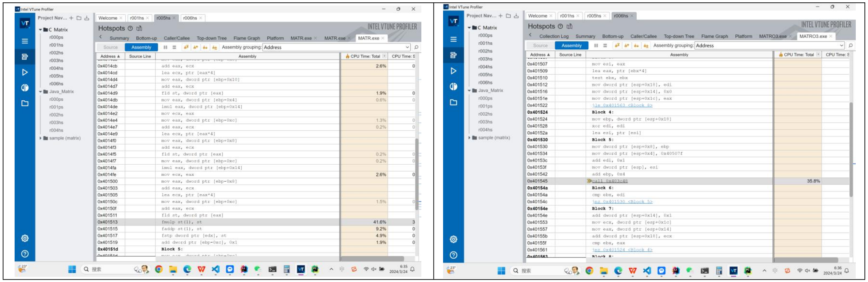Screen dimensions: 868x282
Task: Click the Open Project folder icon in left Project Navigator
Action: (x=79, y=18)
